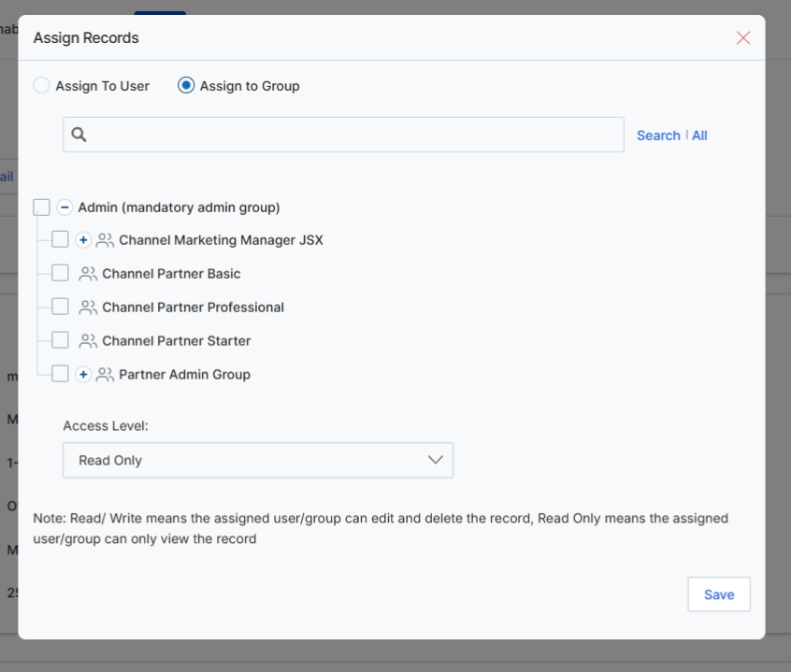Check the Channel Partner Starter checkbox

60,340
